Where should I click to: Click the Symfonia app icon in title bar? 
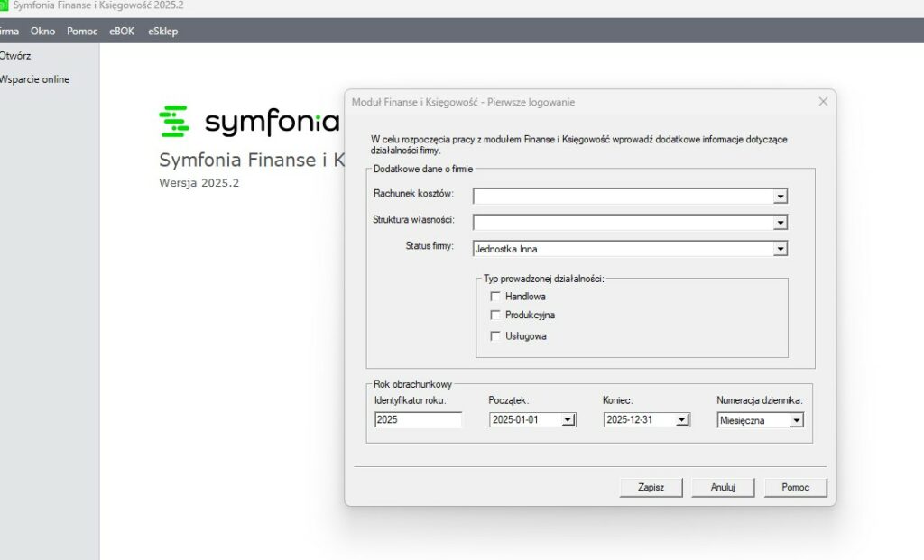click(3, 5)
